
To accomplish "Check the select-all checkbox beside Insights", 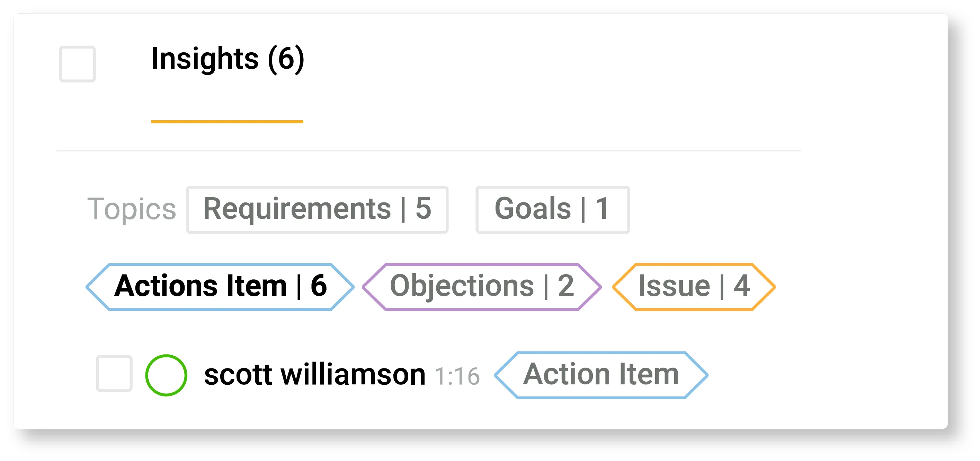I will (x=77, y=65).
